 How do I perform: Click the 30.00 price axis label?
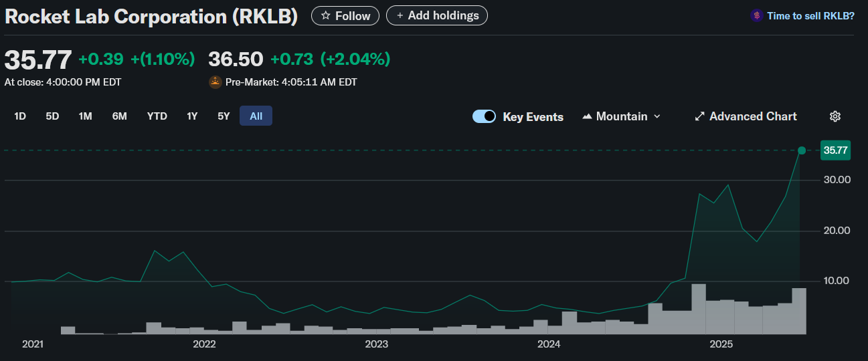(x=837, y=180)
